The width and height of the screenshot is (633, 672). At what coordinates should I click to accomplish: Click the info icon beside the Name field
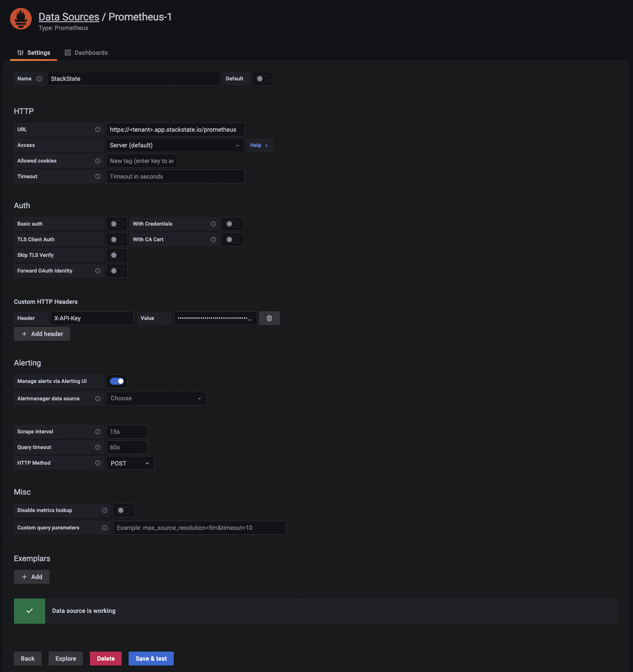point(40,79)
